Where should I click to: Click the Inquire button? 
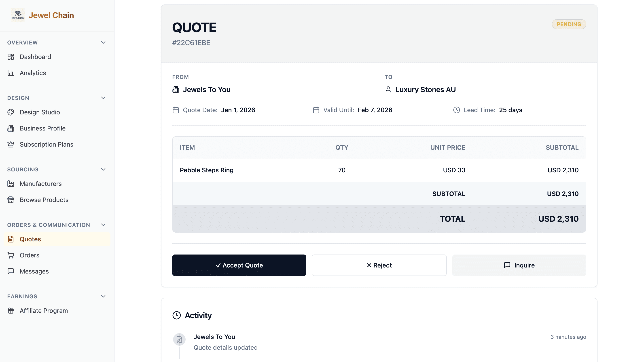pyautogui.click(x=519, y=265)
